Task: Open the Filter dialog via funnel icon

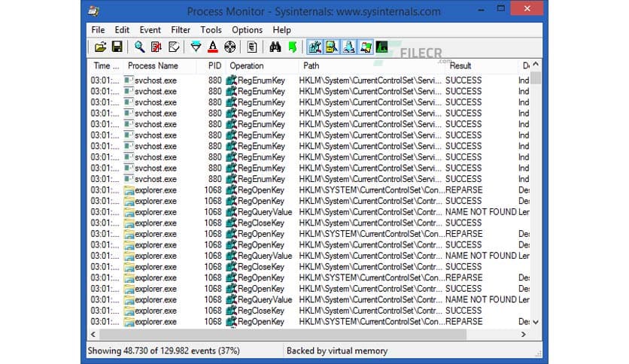Action: pos(196,47)
